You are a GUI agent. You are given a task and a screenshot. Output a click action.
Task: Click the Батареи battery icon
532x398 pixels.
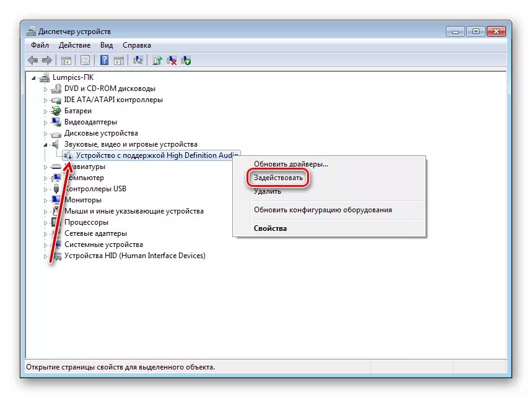[56, 111]
